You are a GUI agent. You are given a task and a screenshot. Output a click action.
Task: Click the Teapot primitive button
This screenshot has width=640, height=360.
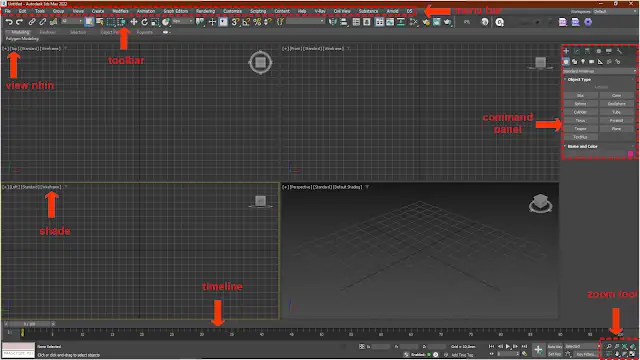tap(580, 129)
